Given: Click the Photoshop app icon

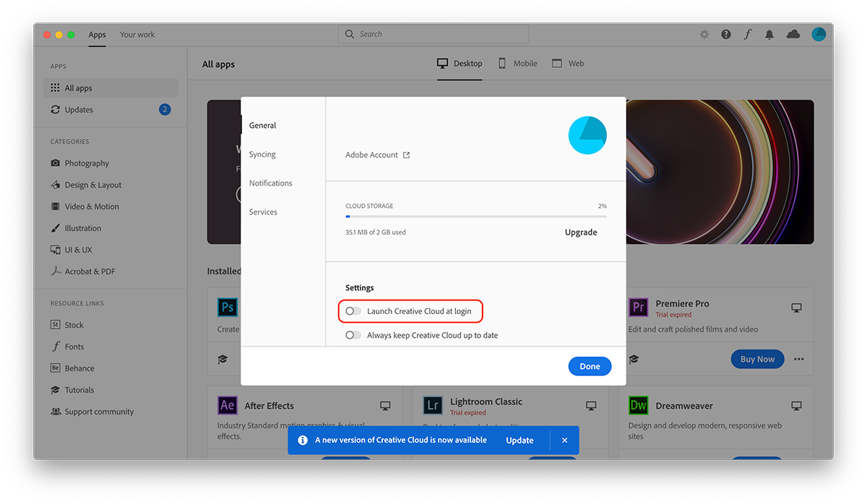Looking at the screenshot, I should [x=228, y=308].
